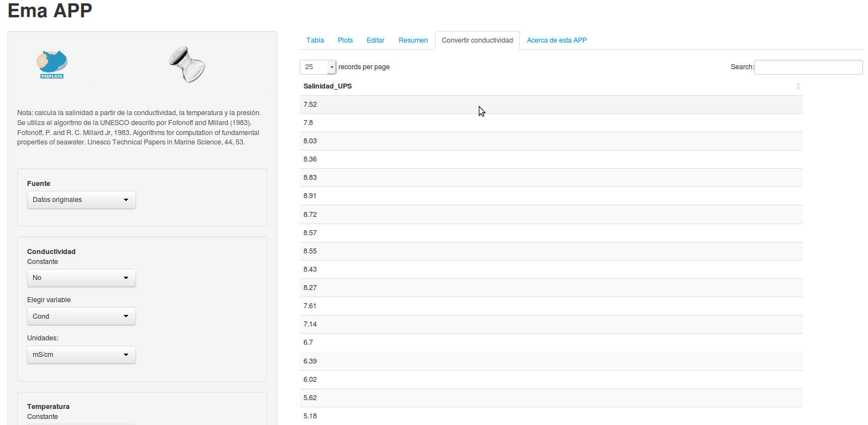Open the Resumen tab
The width and height of the screenshot is (868, 425).
pos(413,40)
